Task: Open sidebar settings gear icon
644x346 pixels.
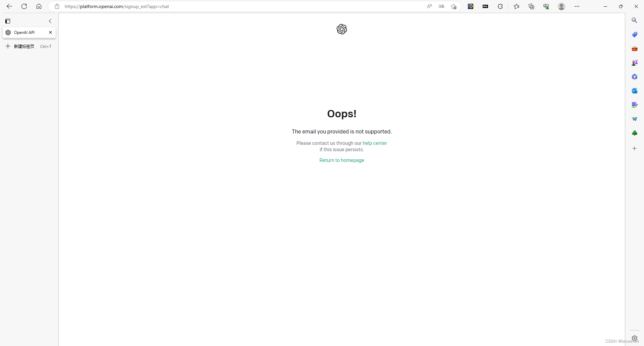Action: [x=634, y=338]
